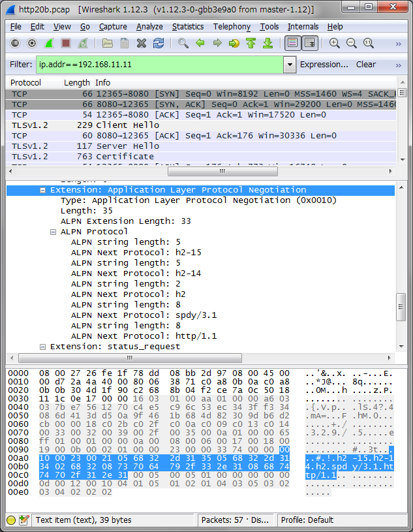Click the start capture shark fin icon
The width and height of the screenshot is (413, 532).
[49, 43]
